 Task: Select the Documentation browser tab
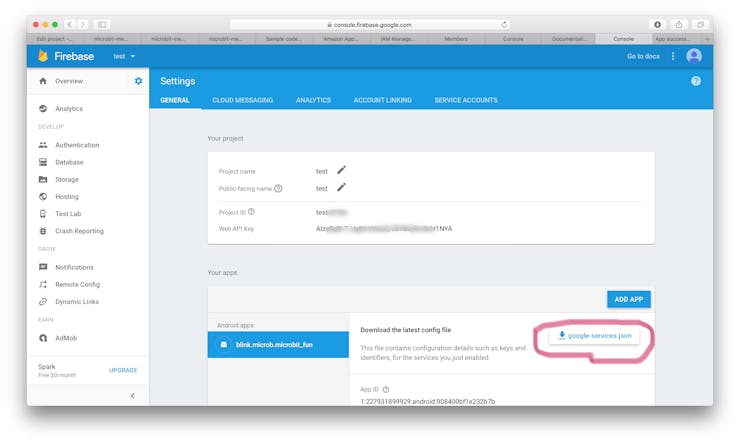coord(569,39)
